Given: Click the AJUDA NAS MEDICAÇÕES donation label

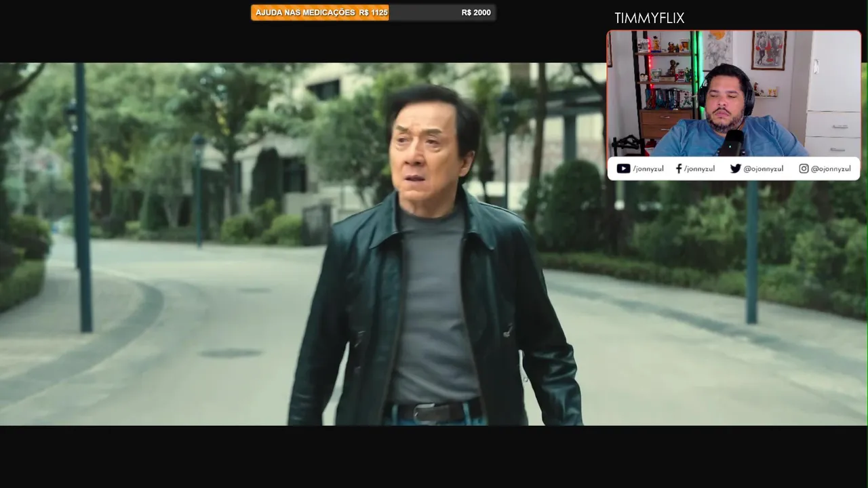Looking at the screenshot, I should tap(305, 12).
